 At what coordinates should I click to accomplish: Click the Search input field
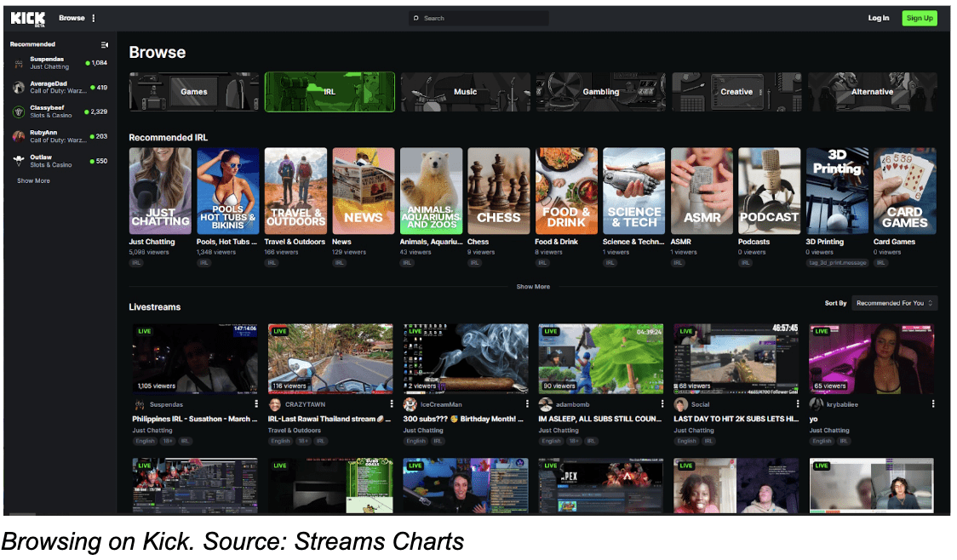(x=478, y=19)
